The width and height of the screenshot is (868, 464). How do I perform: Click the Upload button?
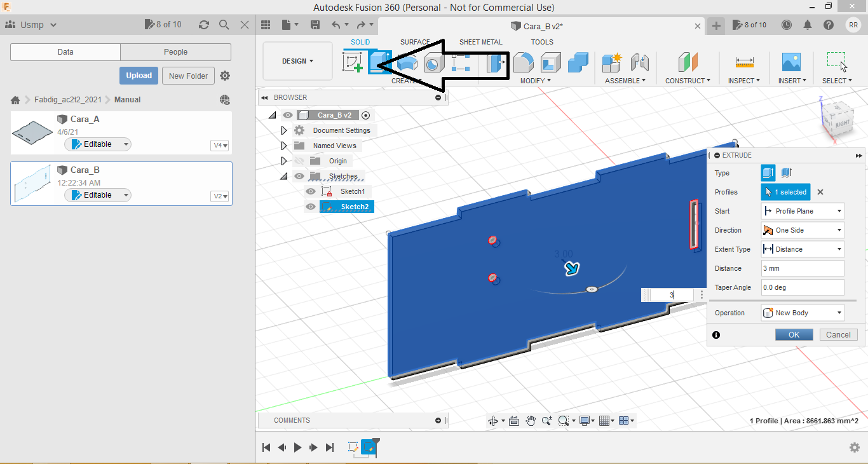139,76
